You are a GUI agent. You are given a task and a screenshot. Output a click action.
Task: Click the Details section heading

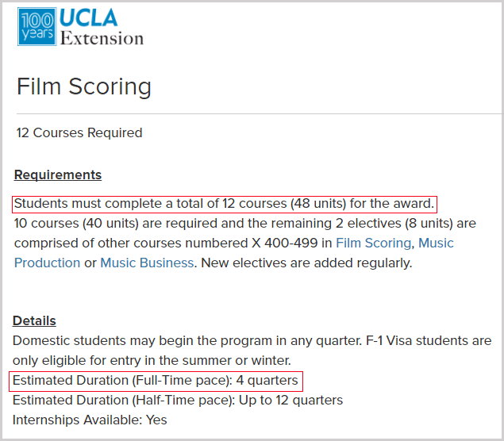(34, 320)
